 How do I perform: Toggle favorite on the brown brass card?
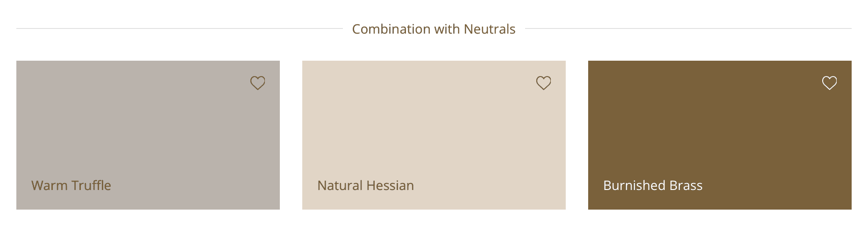click(x=829, y=83)
